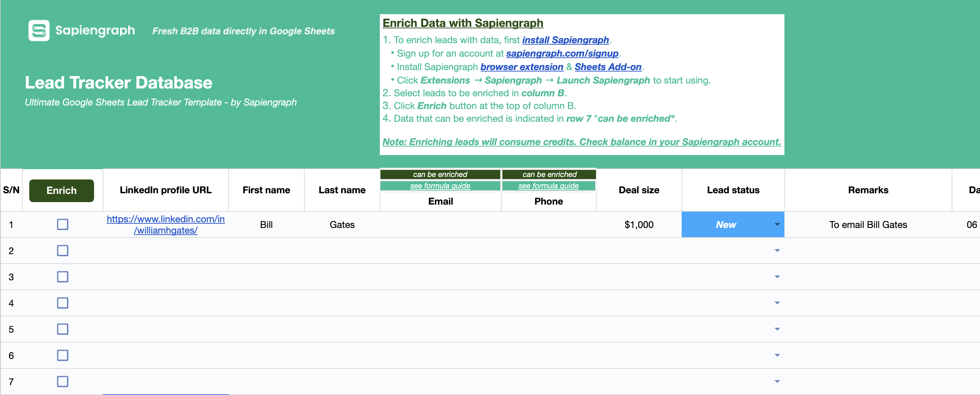The image size is (980, 395).
Task: Click the Lead Tracker Database title
Action: pos(119,82)
